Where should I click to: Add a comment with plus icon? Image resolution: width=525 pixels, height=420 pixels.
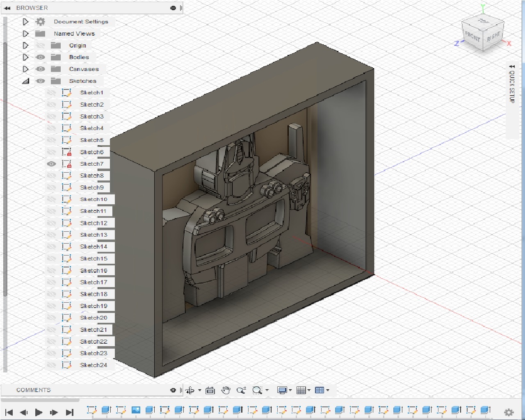click(173, 390)
